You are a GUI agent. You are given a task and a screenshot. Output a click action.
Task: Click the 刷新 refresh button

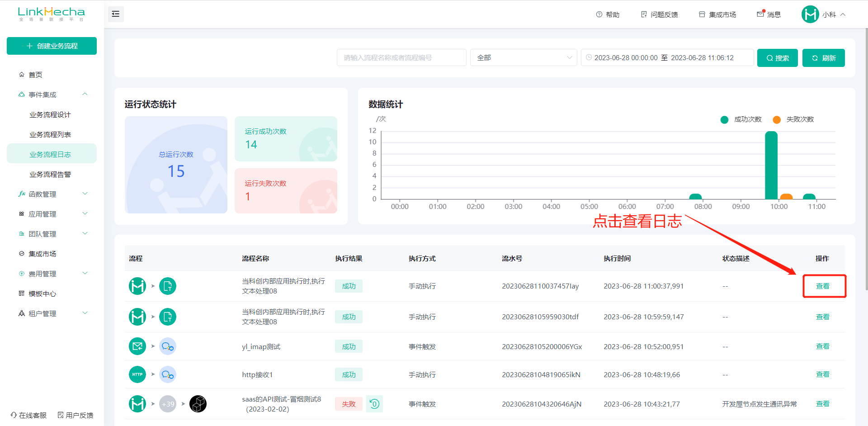point(823,58)
